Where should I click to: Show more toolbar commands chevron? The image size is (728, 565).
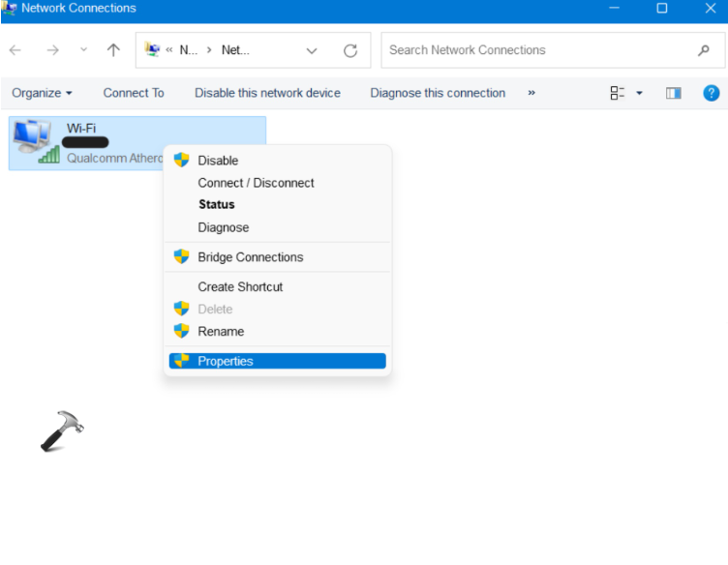pos(531,93)
